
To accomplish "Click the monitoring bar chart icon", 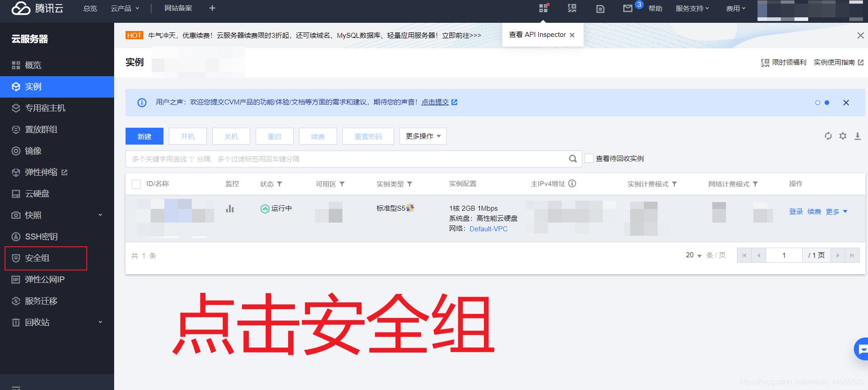I will [230, 208].
